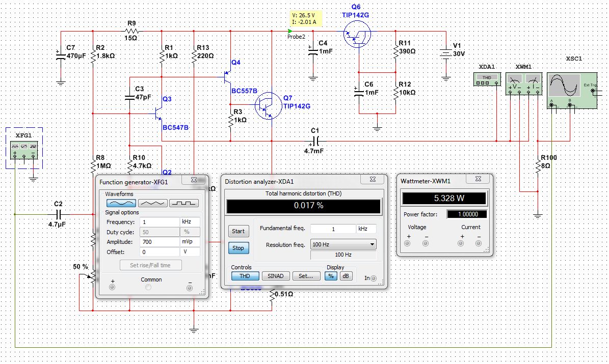Select the sine waveform button

tap(121, 203)
